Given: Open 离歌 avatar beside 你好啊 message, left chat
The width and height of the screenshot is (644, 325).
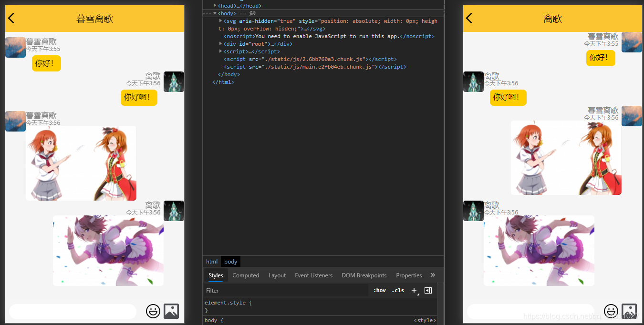Looking at the screenshot, I should point(174,81).
